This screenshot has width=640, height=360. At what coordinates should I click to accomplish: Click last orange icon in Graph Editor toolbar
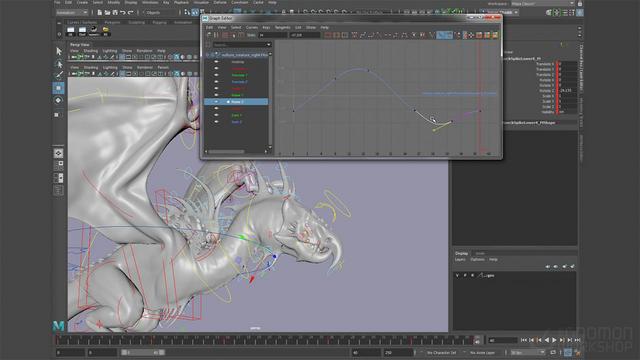point(495,35)
